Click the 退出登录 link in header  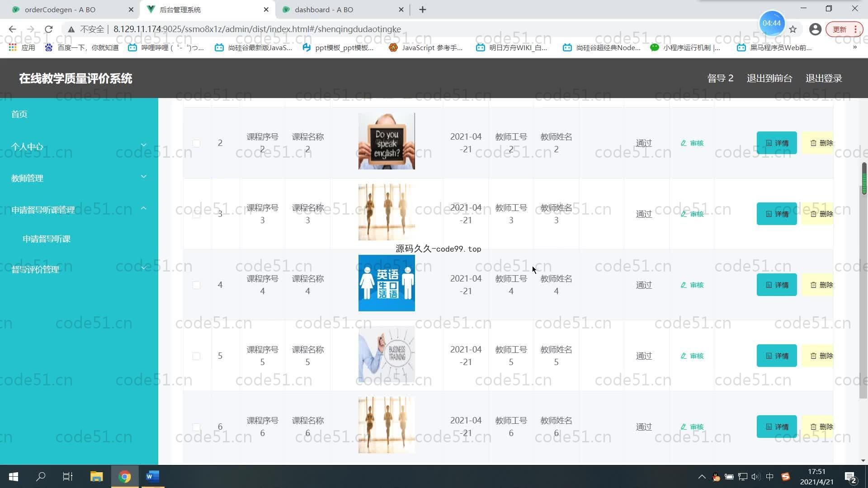coord(823,79)
